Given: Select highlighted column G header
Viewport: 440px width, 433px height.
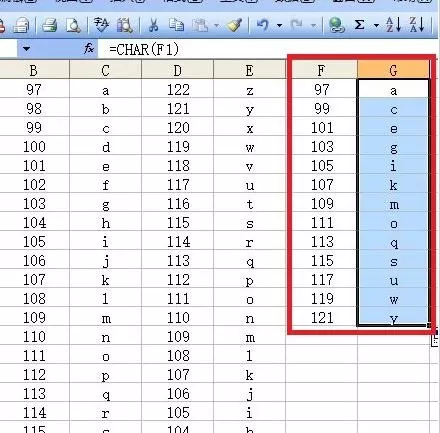Looking at the screenshot, I should (393, 70).
